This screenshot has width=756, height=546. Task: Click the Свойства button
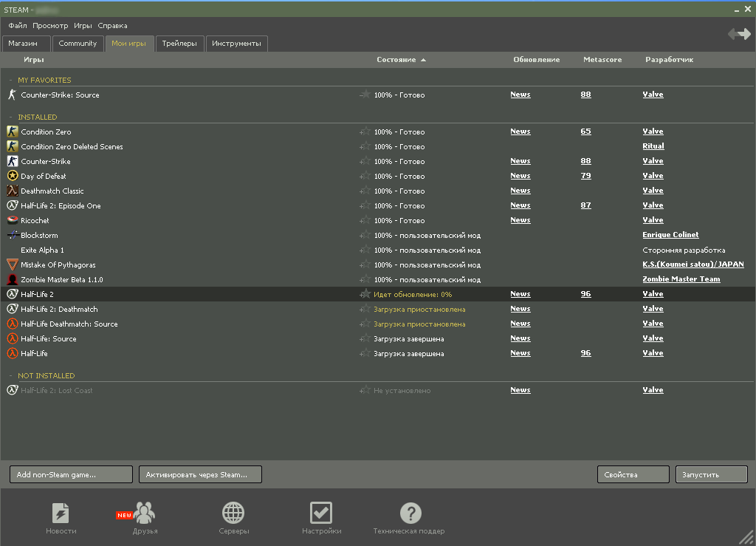click(x=633, y=474)
